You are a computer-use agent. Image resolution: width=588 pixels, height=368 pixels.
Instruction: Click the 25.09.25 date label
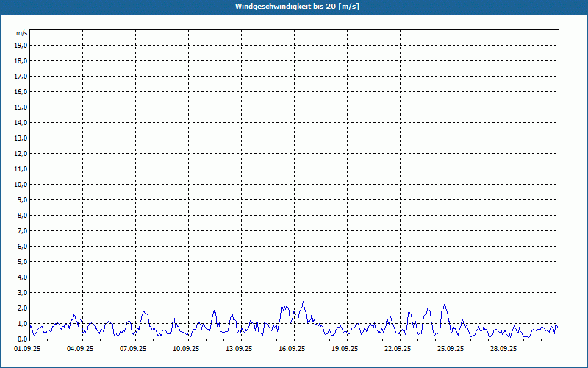451,349
